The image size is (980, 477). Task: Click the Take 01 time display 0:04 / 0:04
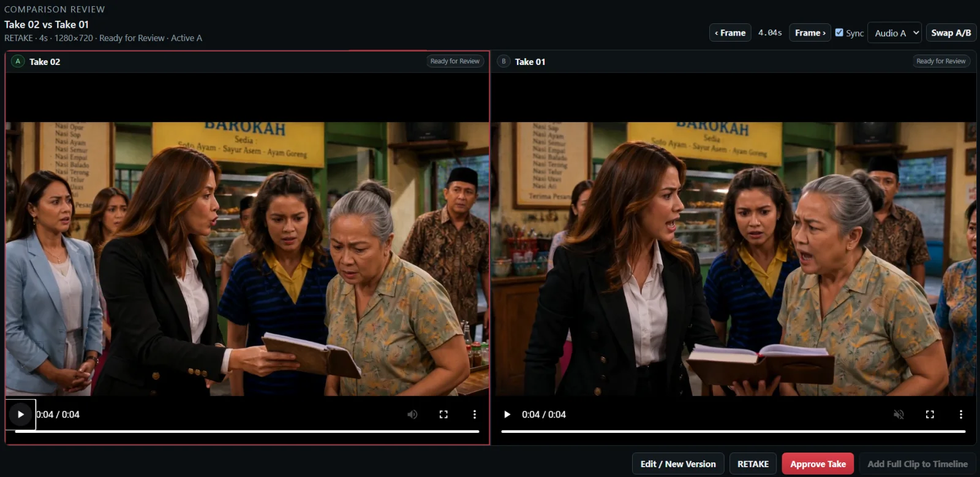[x=544, y=414]
